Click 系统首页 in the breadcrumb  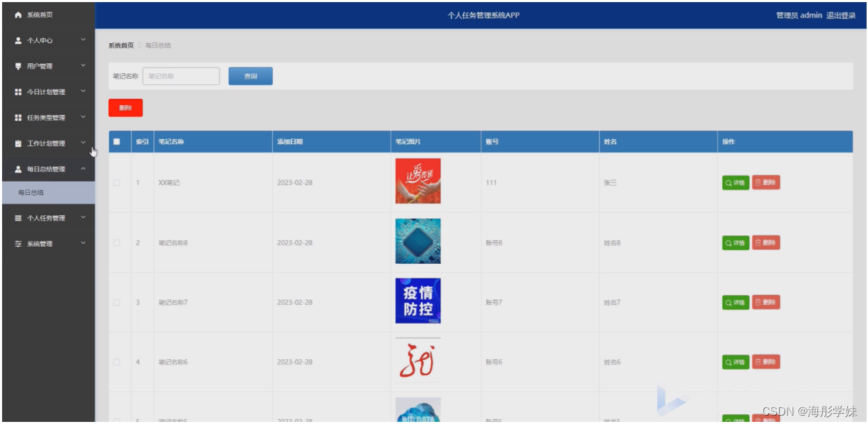click(x=121, y=45)
